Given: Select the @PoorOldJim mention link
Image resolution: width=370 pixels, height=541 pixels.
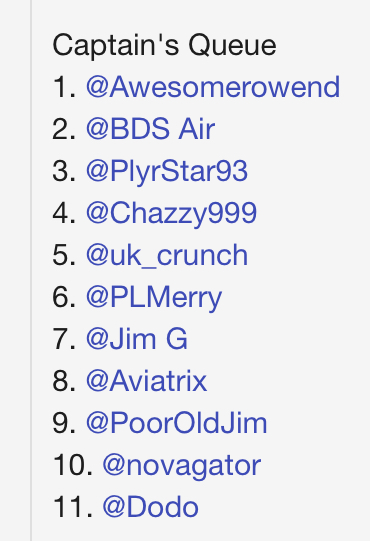Looking at the screenshot, I should [176, 423].
